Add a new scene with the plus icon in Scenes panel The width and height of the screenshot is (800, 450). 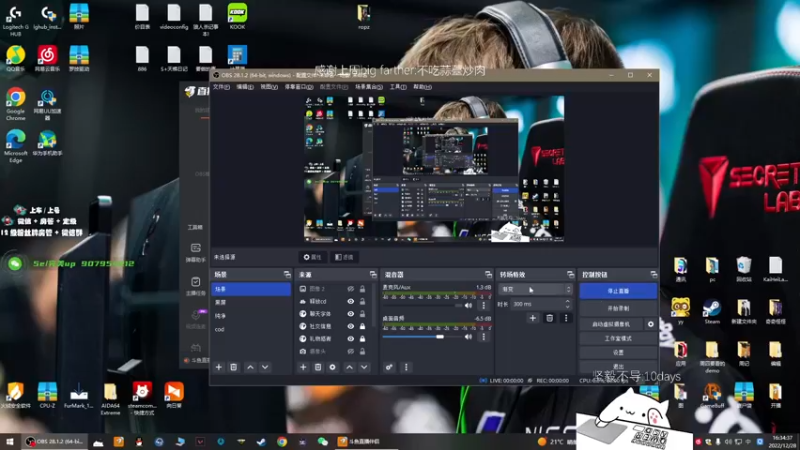219,367
